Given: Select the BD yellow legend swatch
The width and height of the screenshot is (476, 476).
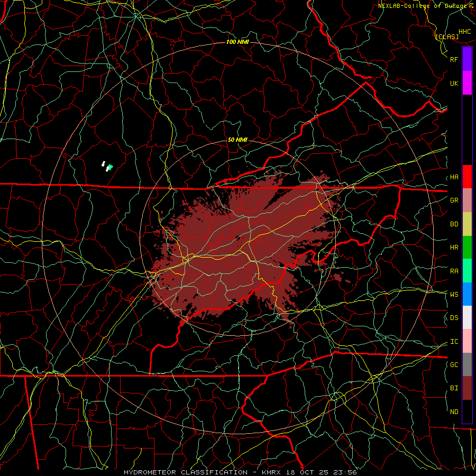Looking at the screenshot, I should tap(467, 224).
